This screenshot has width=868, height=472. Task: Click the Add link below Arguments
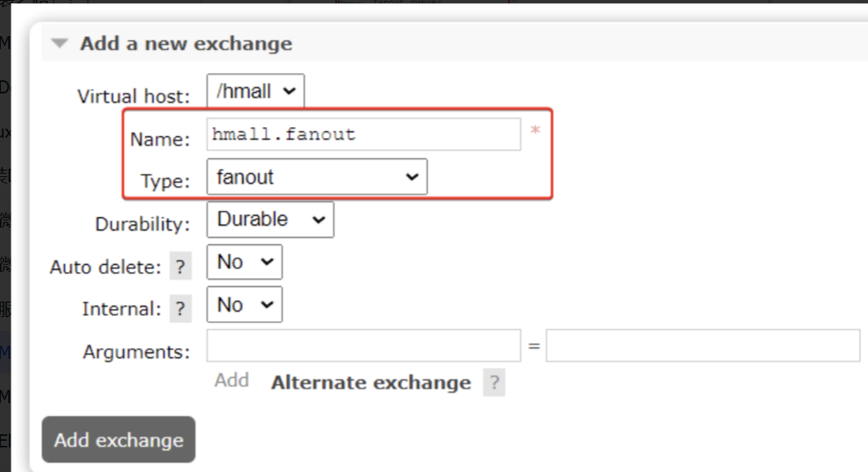(x=231, y=380)
